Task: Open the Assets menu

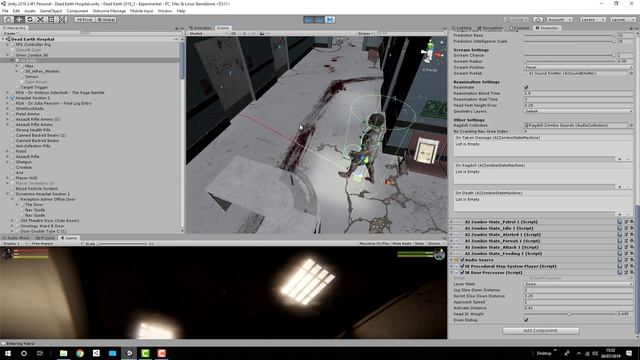Action: [x=30, y=11]
